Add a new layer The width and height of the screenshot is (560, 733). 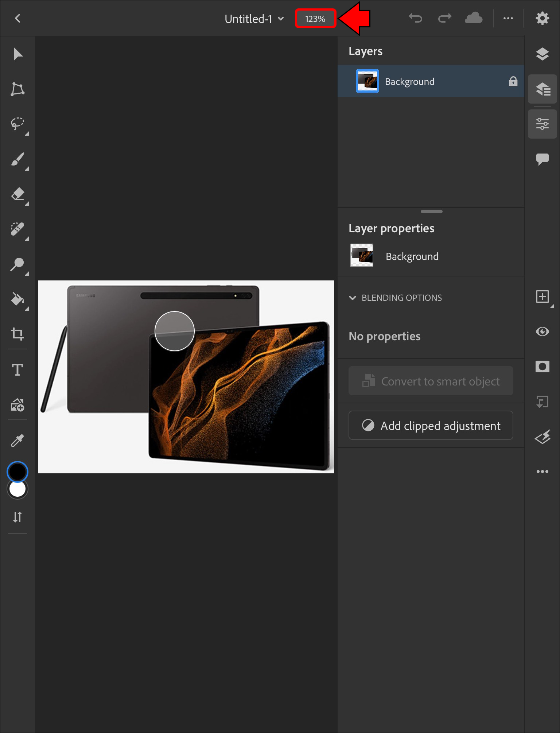click(542, 296)
